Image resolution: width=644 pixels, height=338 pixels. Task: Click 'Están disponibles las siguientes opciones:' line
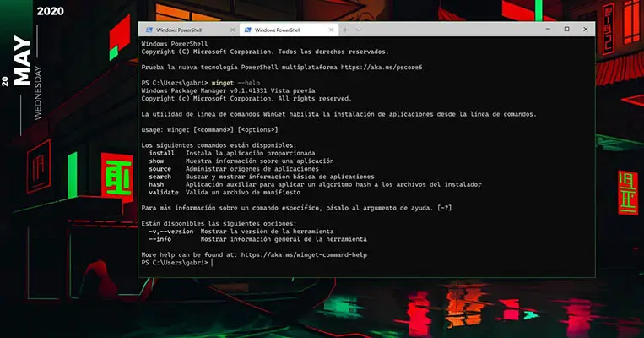(219, 223)
